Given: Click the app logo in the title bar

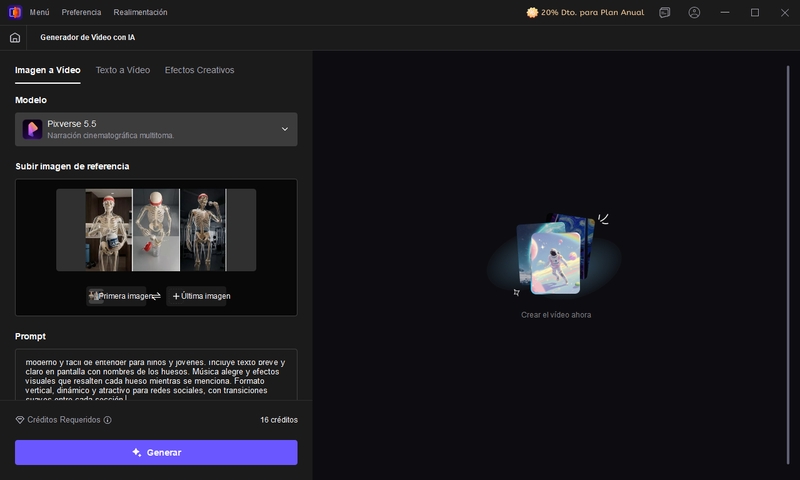Looking at the screenshot, I should tap(14, 12).
